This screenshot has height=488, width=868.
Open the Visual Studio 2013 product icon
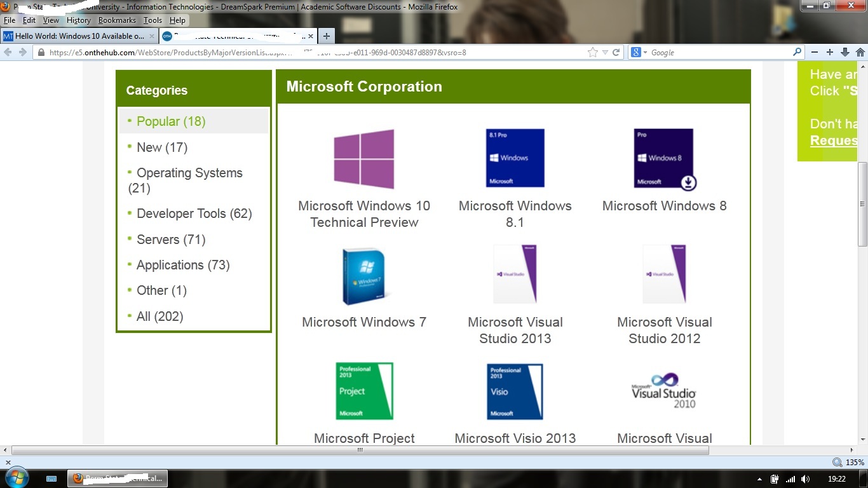(x=515, y=274)
